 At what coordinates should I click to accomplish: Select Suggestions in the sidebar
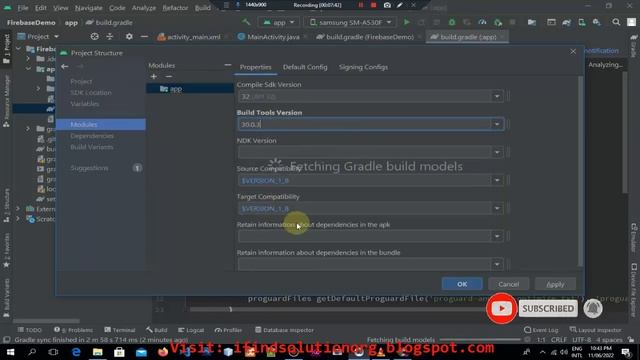pyautogui.click(x=89, y=168)
